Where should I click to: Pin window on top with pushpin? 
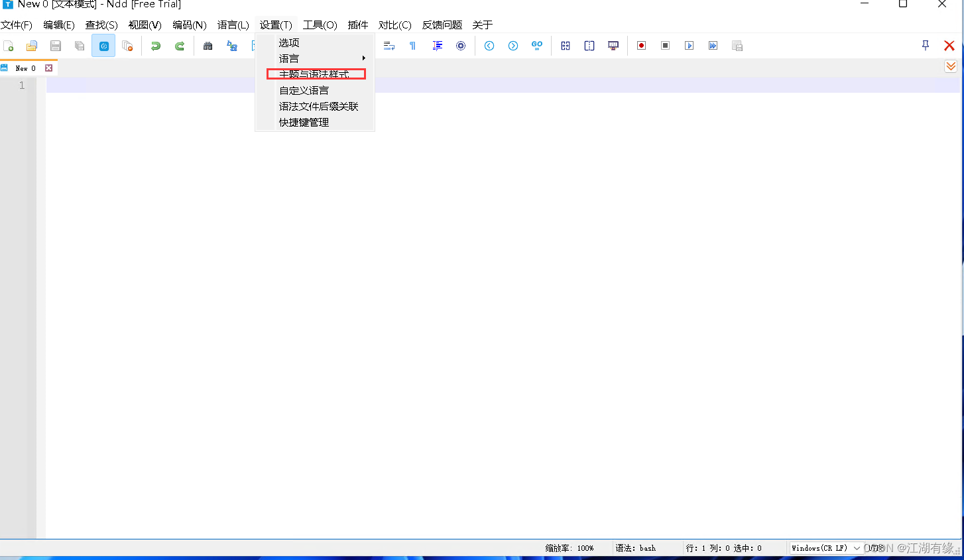[926, 46]
